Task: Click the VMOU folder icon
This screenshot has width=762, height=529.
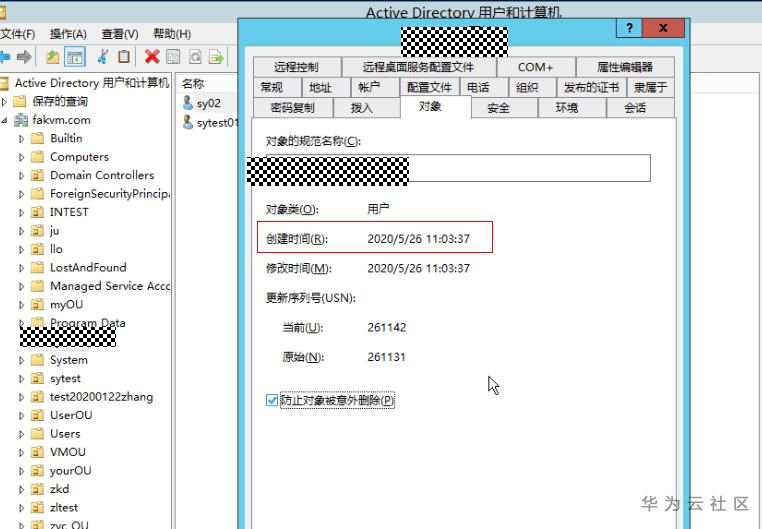Action: pos(37,452)
